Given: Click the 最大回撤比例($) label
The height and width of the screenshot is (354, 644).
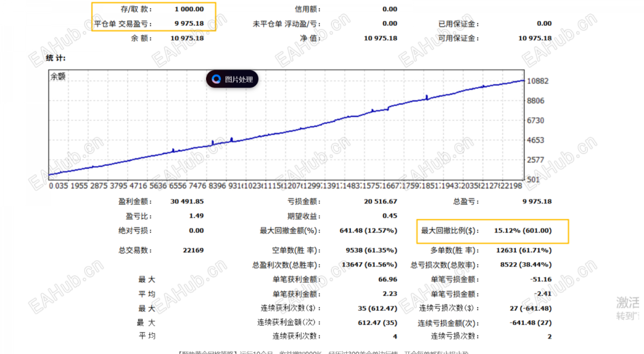Looking at the screenshot, I should coord(449,231).
